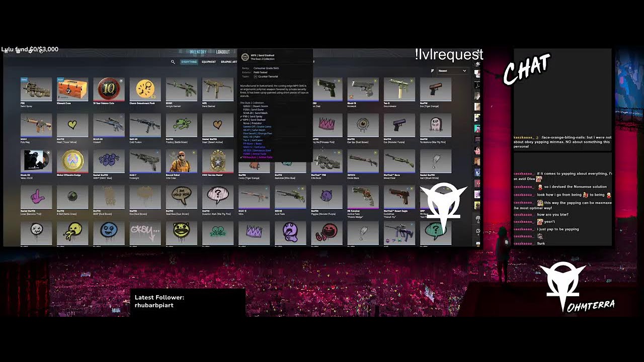
Task: Open the recent history clock icon in sidebar
Action: tap(477, 231)
